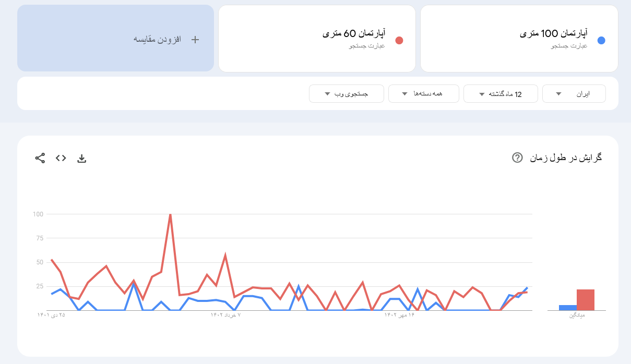Click the blue dot marker for آپارتمان 100 متری
This screenshot has width=631, height=364.
601,40
